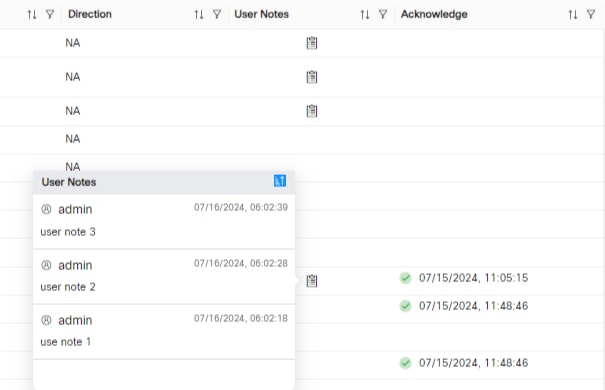Sort the Acknowledge column
Image resolution: width=605 pixels, height=390 pixels.
573,15
